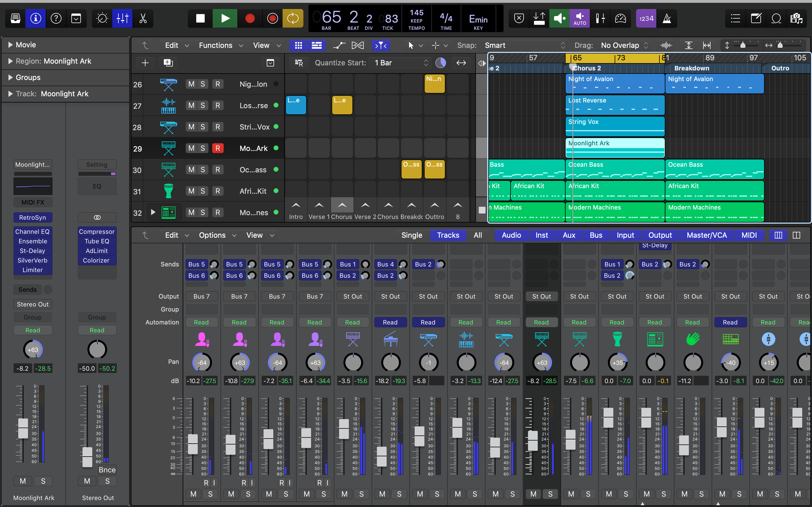This screenshot has width=812, height=507.
Task: Switch mixer to All view tab
Action: coord(477,235)
